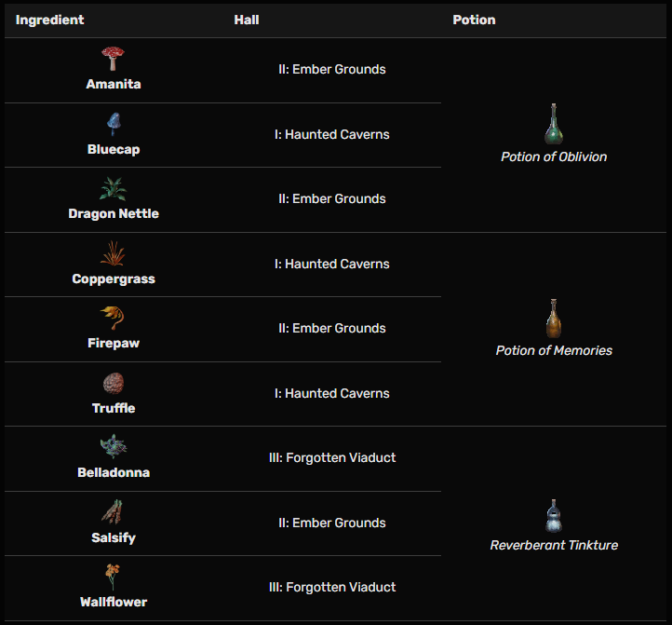Click the Potion of Memories label
The height and width of the screenshot is (625, 672).
tap(554, 350)
